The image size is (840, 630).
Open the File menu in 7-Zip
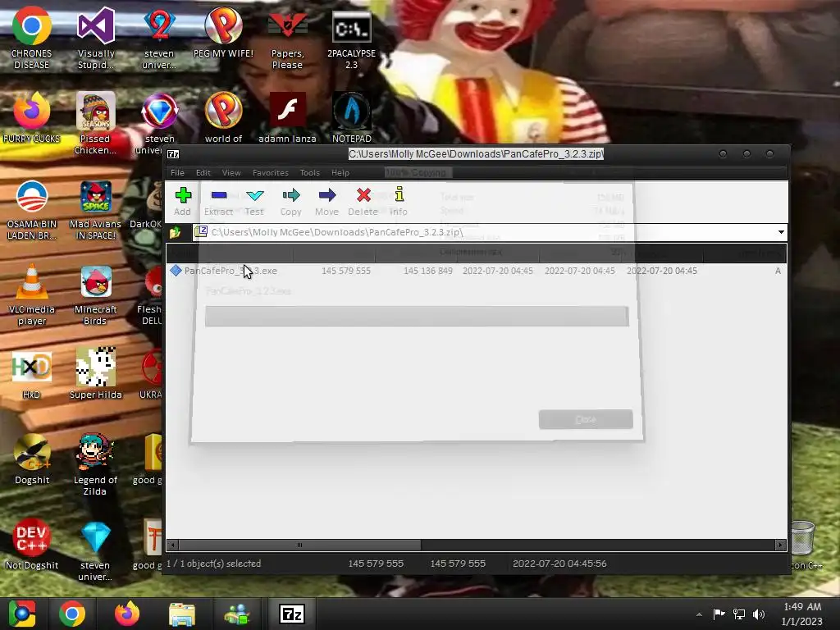177,172
